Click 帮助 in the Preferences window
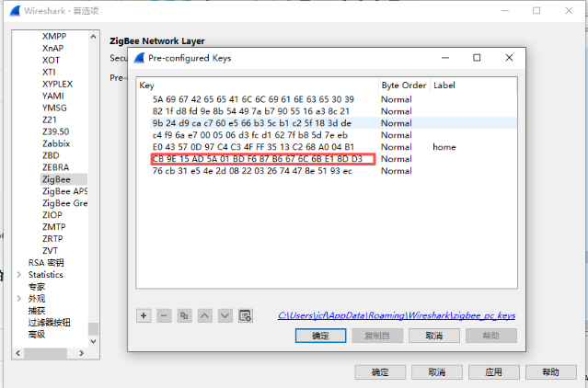The image size is (588, 388). point(551,372)
